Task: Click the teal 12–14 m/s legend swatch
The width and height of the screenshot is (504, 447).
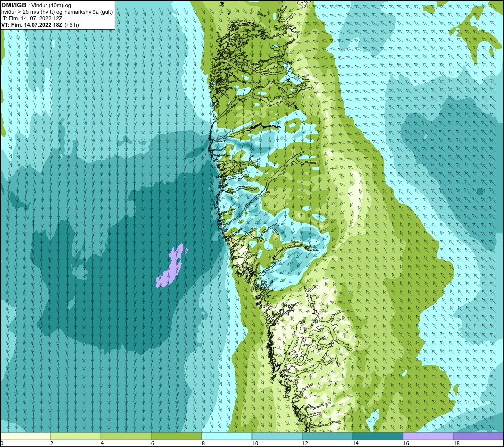Action: (x=327, y=436)
